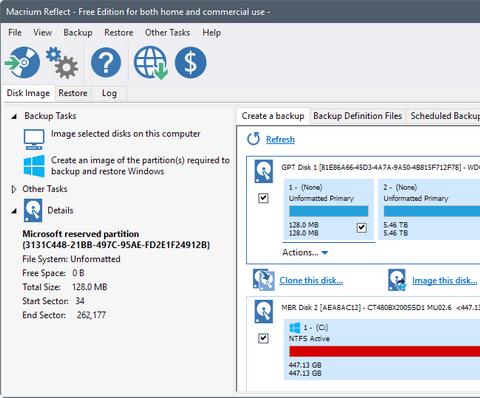Click the GPT Disk 1 drive icon
Screen dimensions: 480x398
(x=264, y=171)
